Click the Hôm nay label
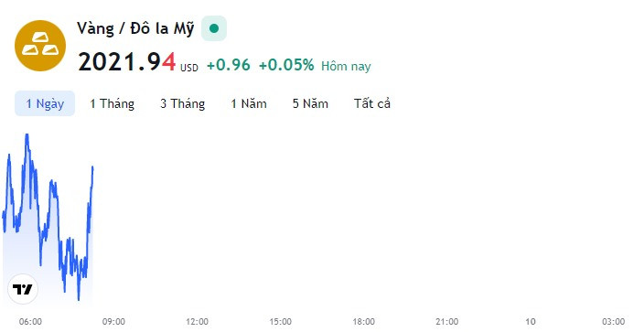Viewport: 644px width, 332px height. tap(346, 66)
